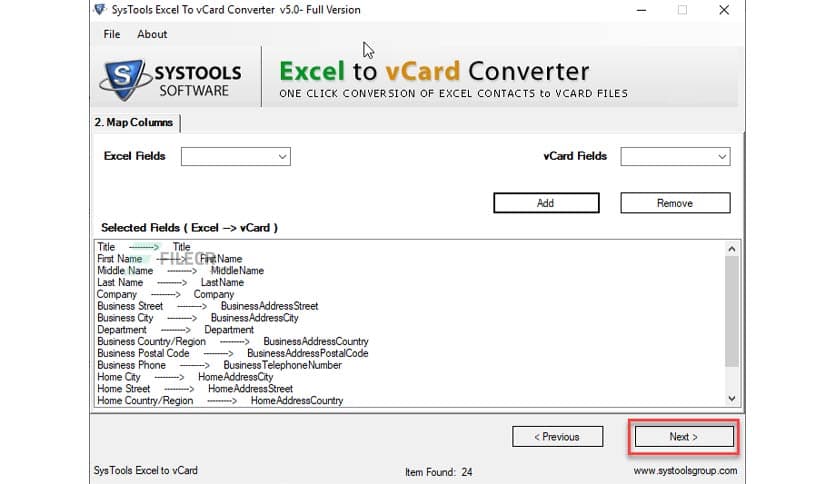Viewport: 836px width, 484px height.
Task: Click the www.systoolsgroup.com link
Action: point(685,471)
